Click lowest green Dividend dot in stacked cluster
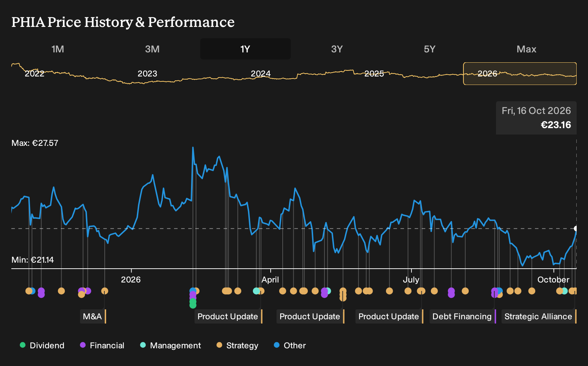 click(193, 304)
